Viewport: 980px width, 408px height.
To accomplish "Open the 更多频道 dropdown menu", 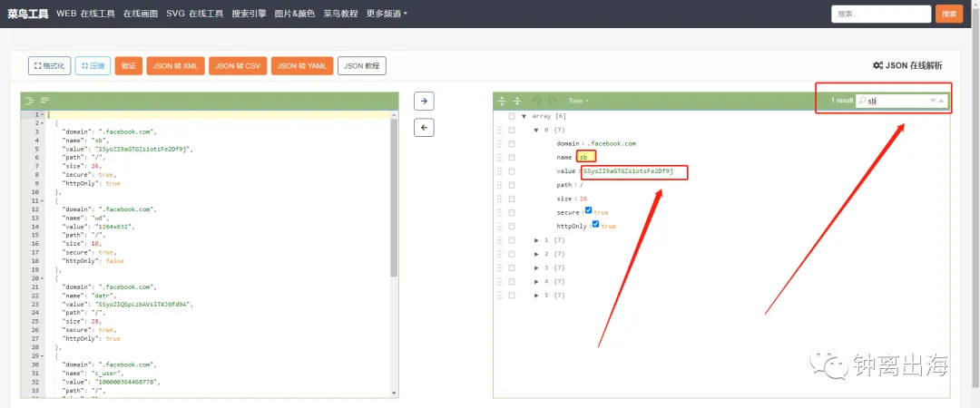I will [x=387, y=14].
